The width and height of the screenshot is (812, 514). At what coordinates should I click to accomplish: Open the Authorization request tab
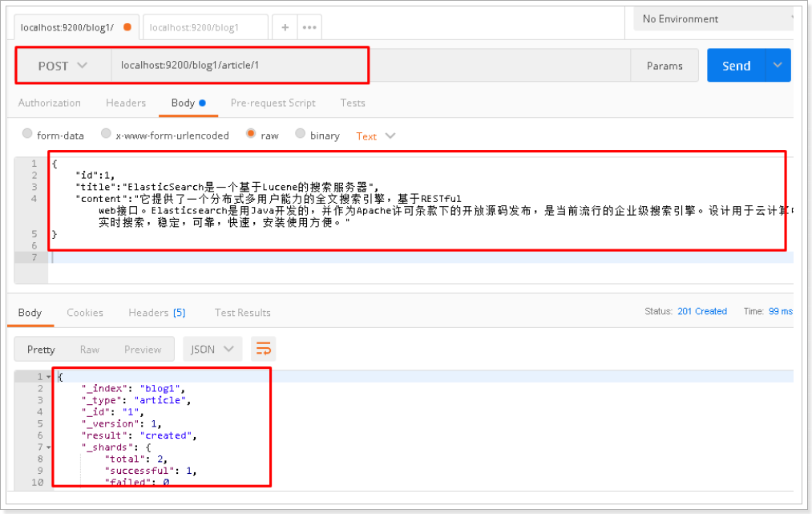[x=49, y=103]
